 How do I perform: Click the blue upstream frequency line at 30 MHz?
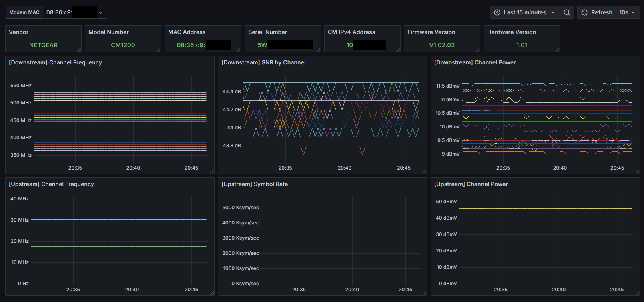(118, 219)
